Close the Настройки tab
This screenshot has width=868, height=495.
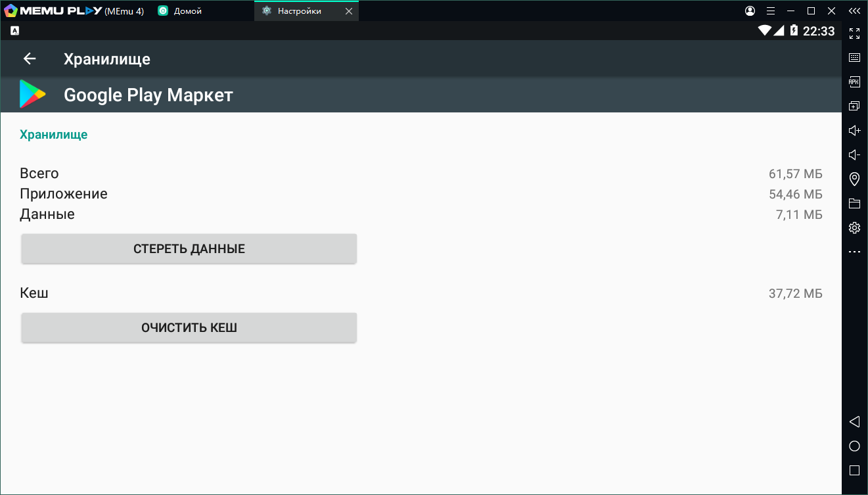348,11
